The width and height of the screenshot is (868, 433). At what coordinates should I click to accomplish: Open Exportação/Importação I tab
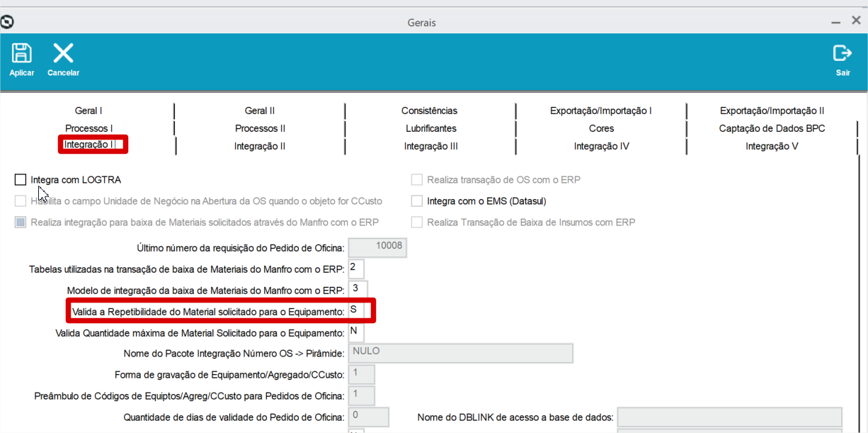[x=601, y=111]
